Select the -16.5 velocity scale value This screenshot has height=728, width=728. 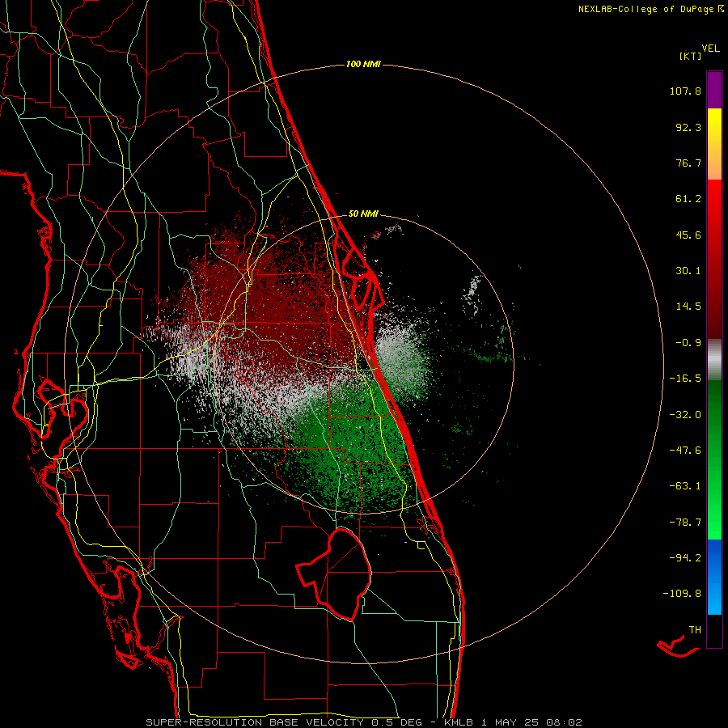click(x=685, y=379)
